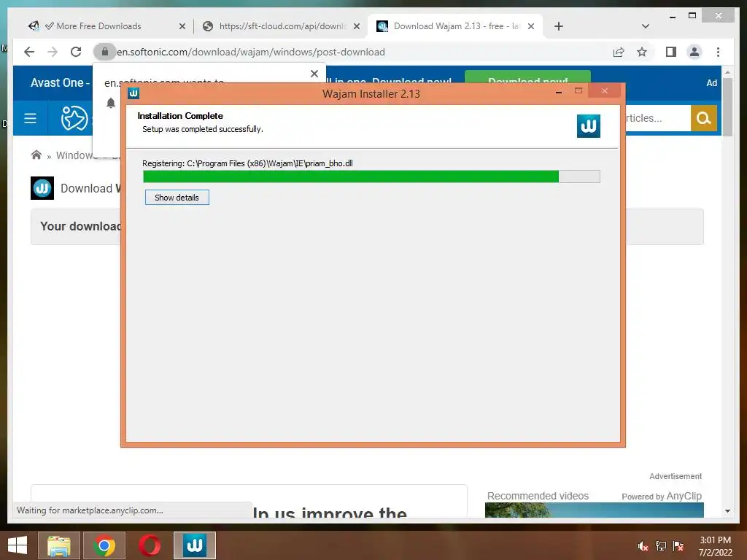
Task: Minimize the Wajam Installer window
Action: point(558,91)
